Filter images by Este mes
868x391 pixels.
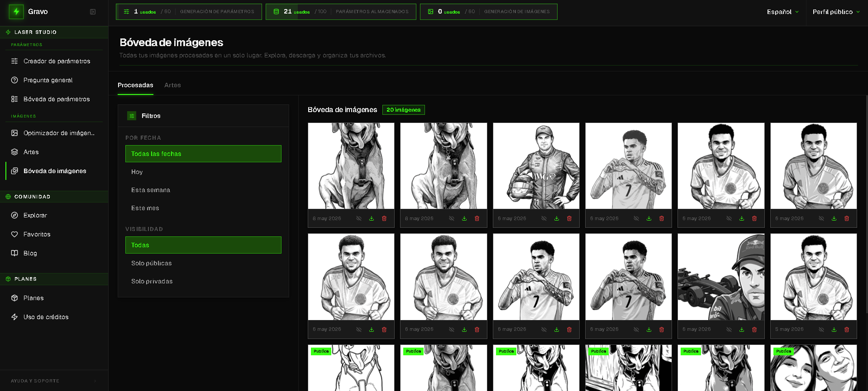pyautogui.click(x=203, y=208)
